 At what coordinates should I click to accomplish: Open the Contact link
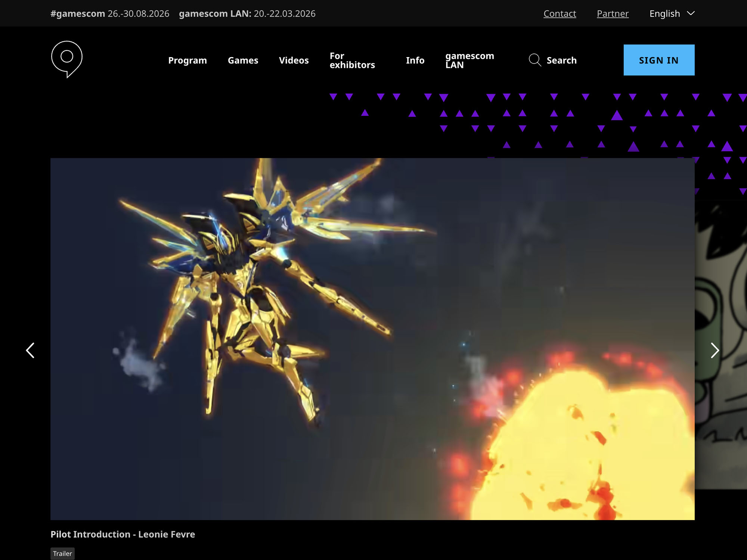[x=560, y=13]
